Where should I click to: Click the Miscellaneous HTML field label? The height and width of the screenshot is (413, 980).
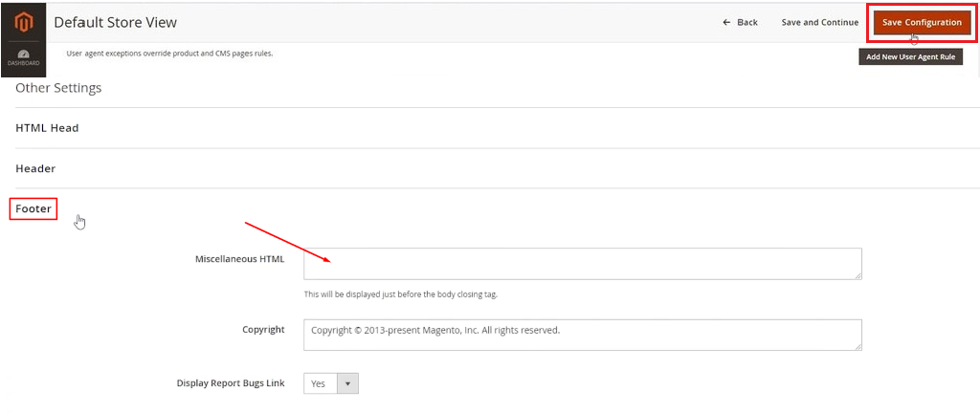239,259
